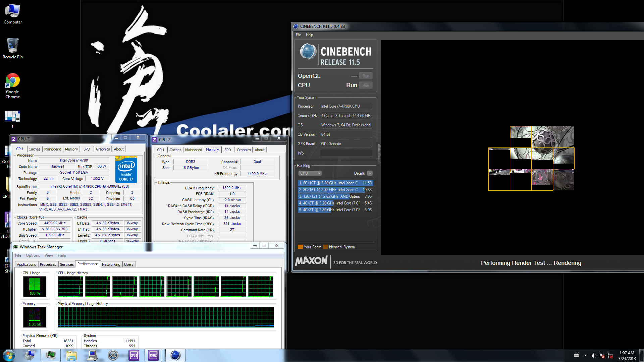The width and height of the screenshot is (644, 362).
Task: Switch to Task Manager taskbar icon
Action: coord(51,355)
